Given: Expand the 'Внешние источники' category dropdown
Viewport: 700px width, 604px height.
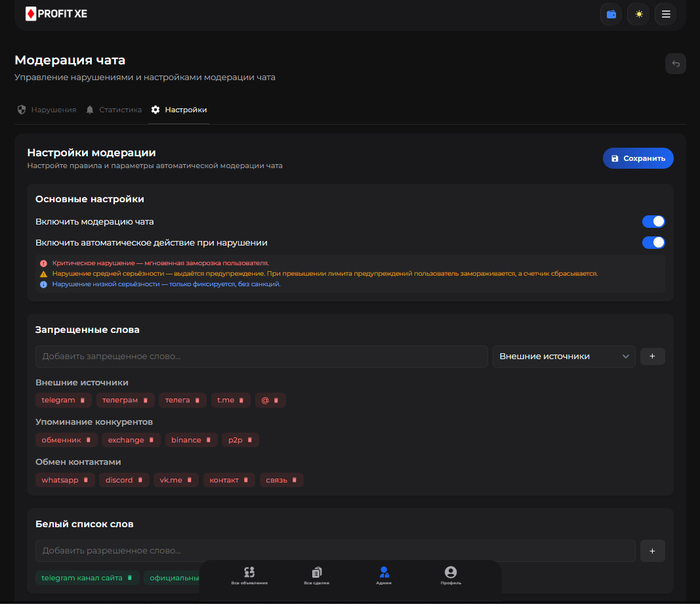Looking at the screenshot, I should coord(564,356).
